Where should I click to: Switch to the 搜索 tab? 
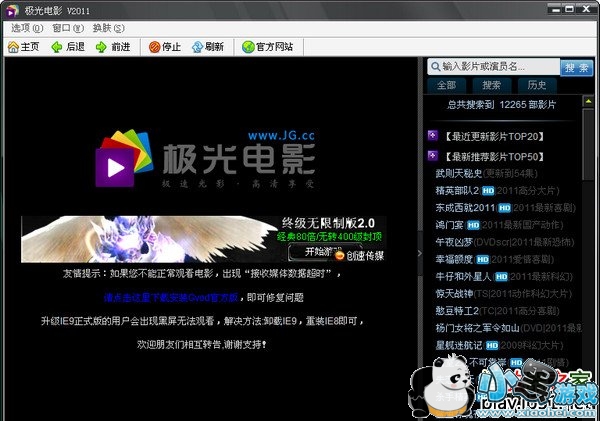point(492,85)
